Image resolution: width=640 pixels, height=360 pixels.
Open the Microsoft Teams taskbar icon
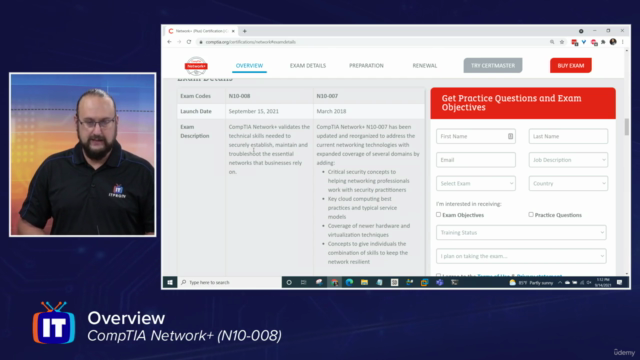tap(439, 282)
